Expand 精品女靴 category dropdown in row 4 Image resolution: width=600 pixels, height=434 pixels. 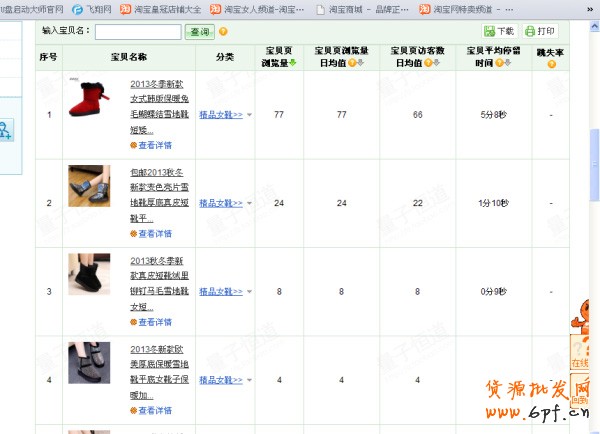(249, 380)
